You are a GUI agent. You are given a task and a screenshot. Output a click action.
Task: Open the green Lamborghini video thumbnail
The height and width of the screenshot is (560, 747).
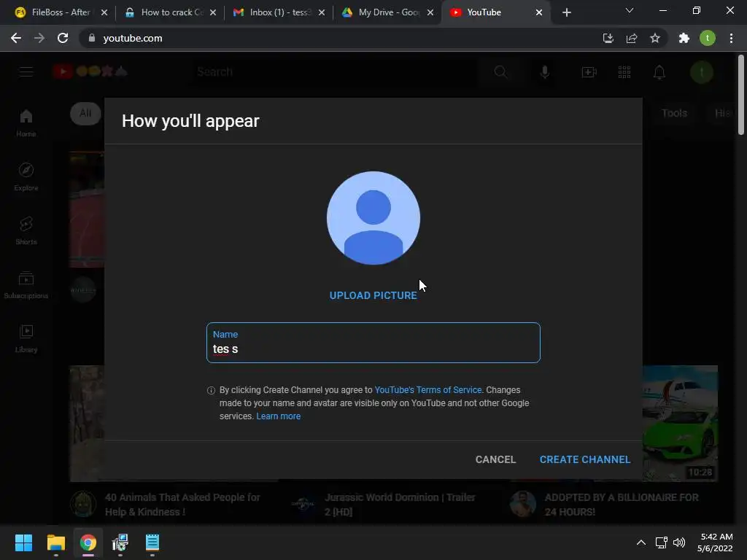click(681, 424)
